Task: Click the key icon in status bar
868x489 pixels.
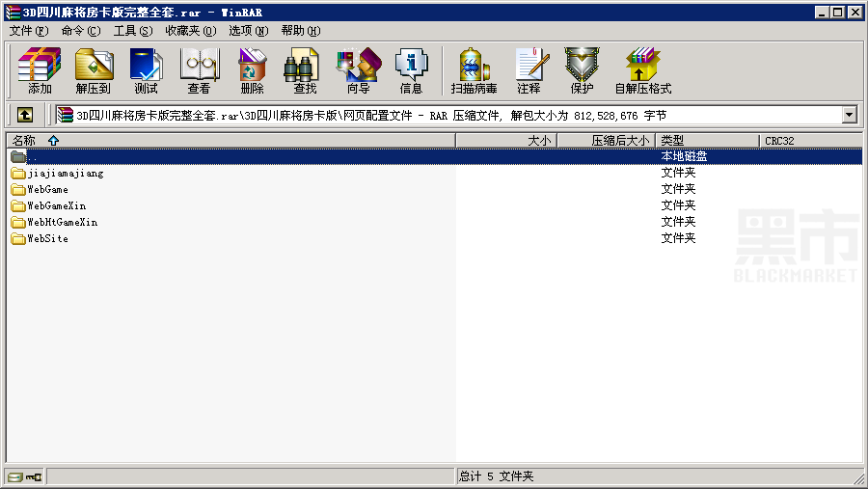Action: [34, 476]
